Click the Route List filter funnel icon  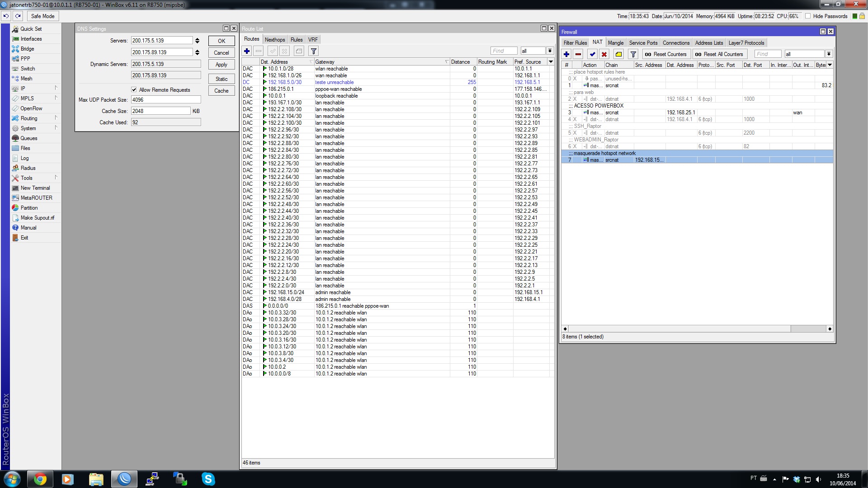[313, 51]
